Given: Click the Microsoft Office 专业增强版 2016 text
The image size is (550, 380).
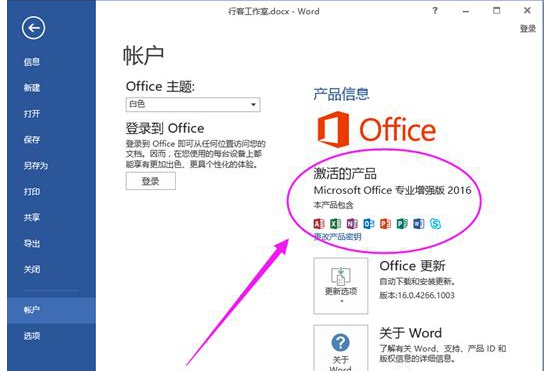Looking at the screenshot, I should (392, 190).
